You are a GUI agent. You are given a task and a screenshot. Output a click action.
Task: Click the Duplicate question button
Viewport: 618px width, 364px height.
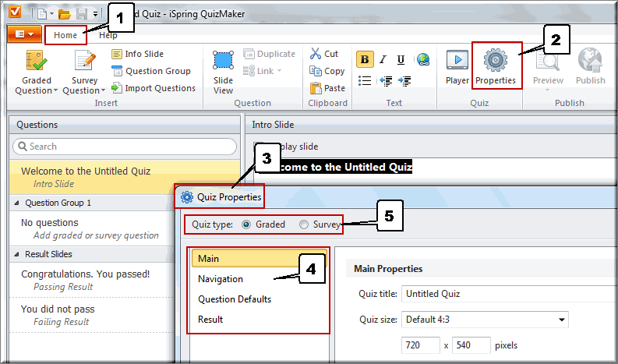pos(269,54)
